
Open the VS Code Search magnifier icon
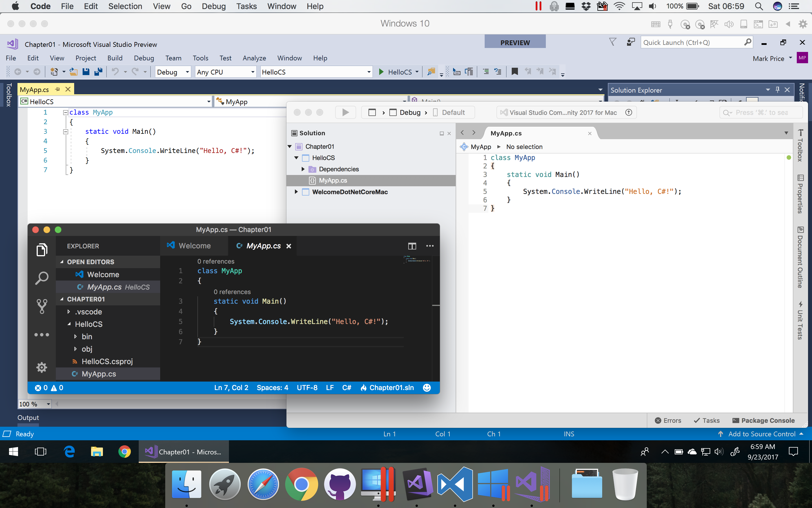tap(42, 278)
